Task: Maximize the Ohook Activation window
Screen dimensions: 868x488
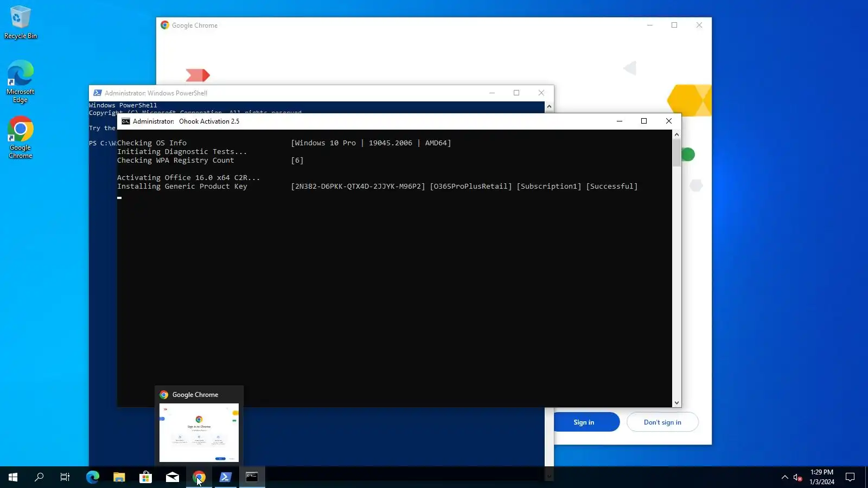Action: (644, 121)
